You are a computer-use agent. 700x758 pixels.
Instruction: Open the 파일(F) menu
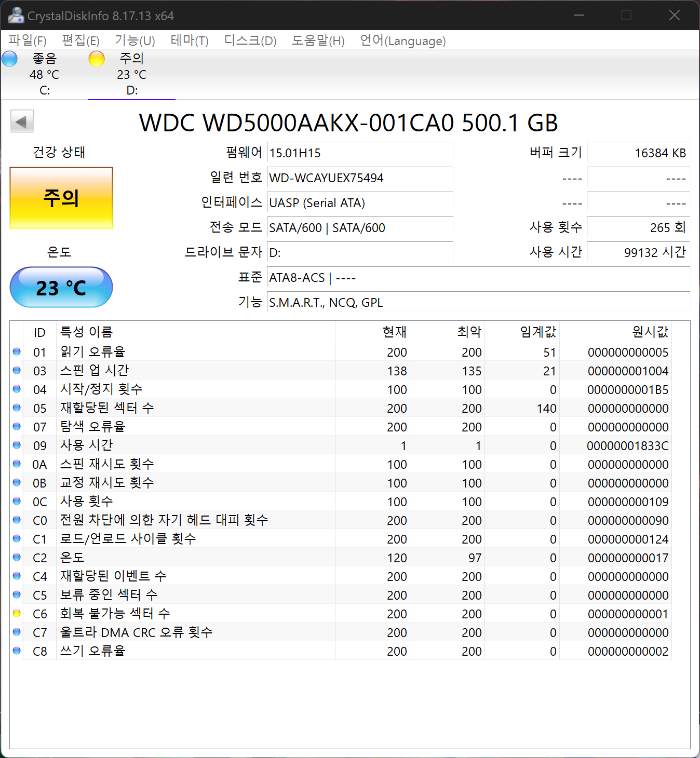28,40
